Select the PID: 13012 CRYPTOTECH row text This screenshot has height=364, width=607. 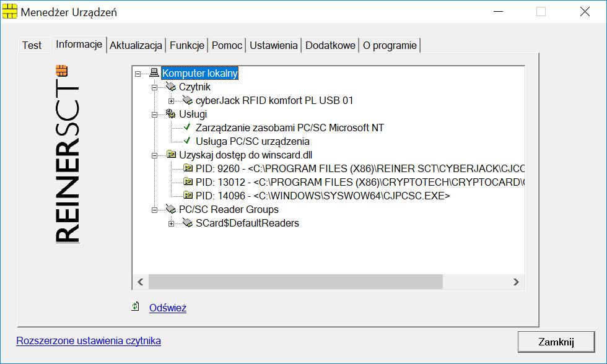[360, 182]
